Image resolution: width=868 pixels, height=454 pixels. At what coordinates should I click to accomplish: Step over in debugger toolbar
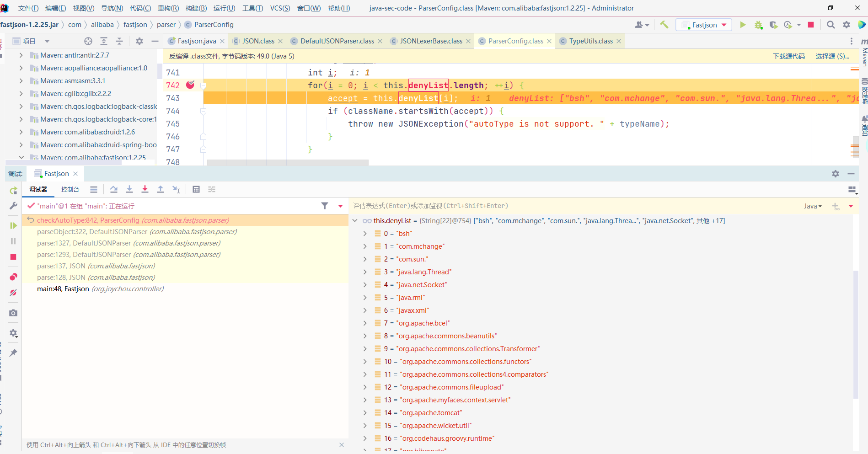pyautogui.click(x=114, y=189)
